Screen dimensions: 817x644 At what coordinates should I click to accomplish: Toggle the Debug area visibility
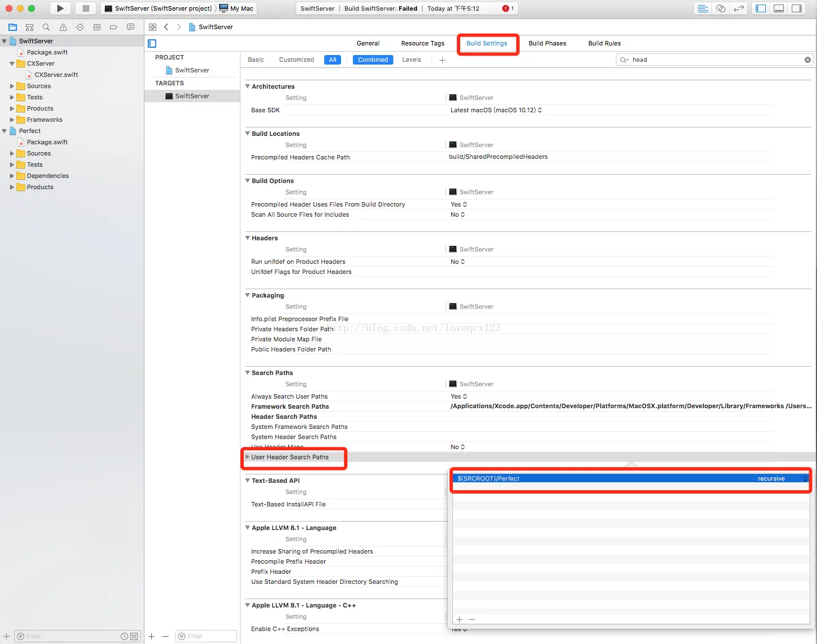click(779, 8)
